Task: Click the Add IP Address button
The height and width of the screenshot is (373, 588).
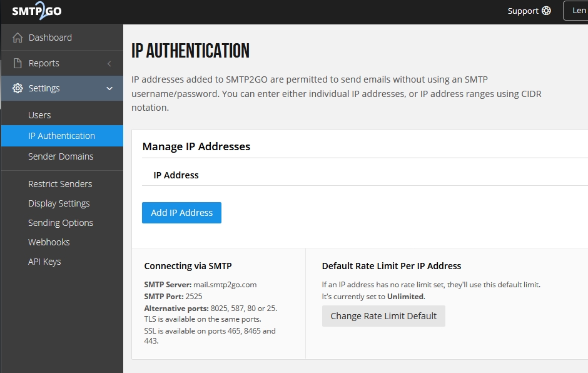Action: pos(181,212)
